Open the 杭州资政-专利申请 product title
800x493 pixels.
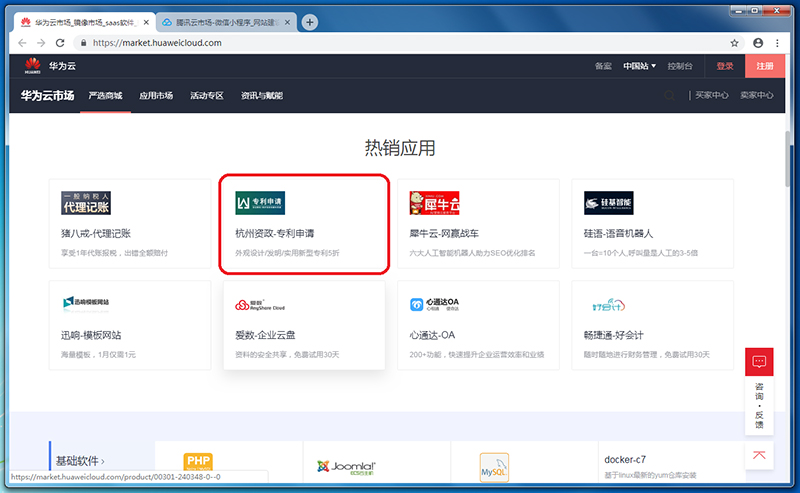274,234
